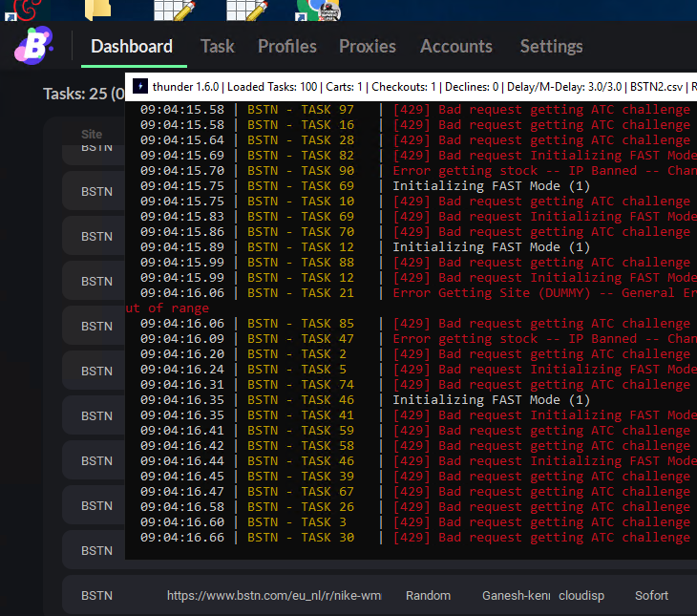Click timestamp 09:04:16.24 in the console
The width and height of the screenshot is (697, 616).
(x=182, y=370)
